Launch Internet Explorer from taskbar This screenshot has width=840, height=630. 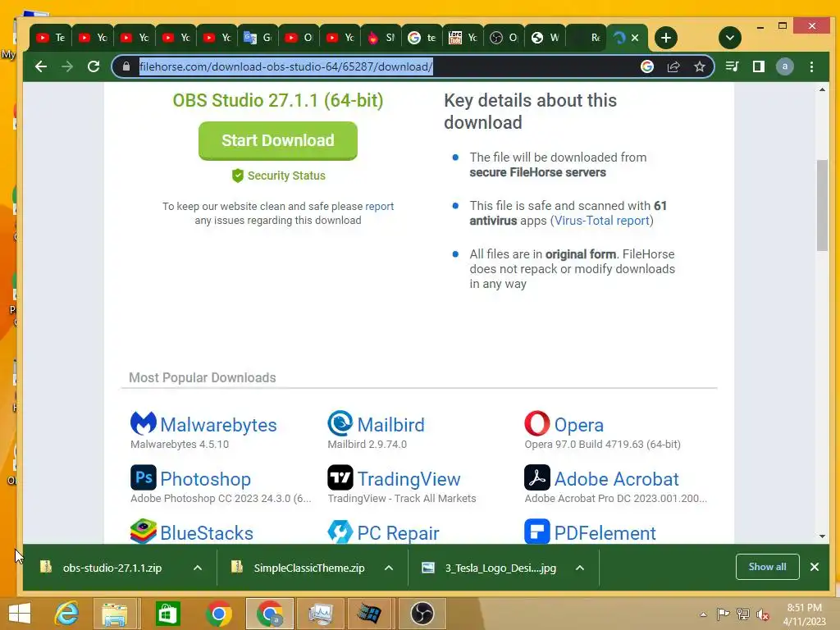point(67,614)
